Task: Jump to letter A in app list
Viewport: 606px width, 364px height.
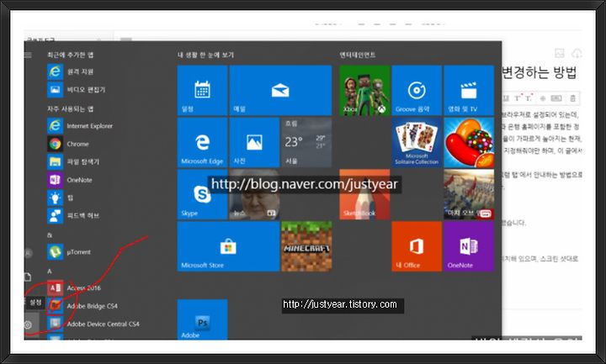Action: (50, 272)
